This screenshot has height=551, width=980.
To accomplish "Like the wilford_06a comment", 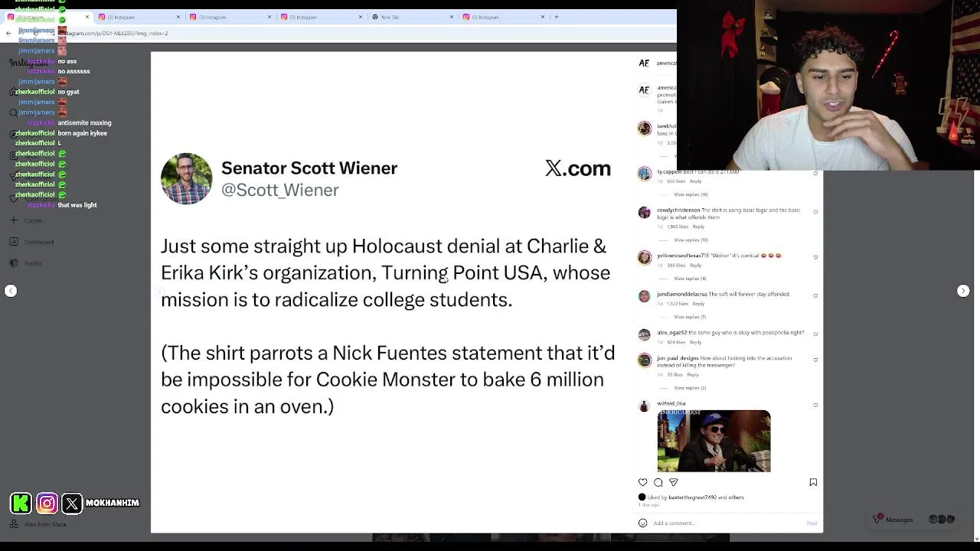I will coord(815,405).
